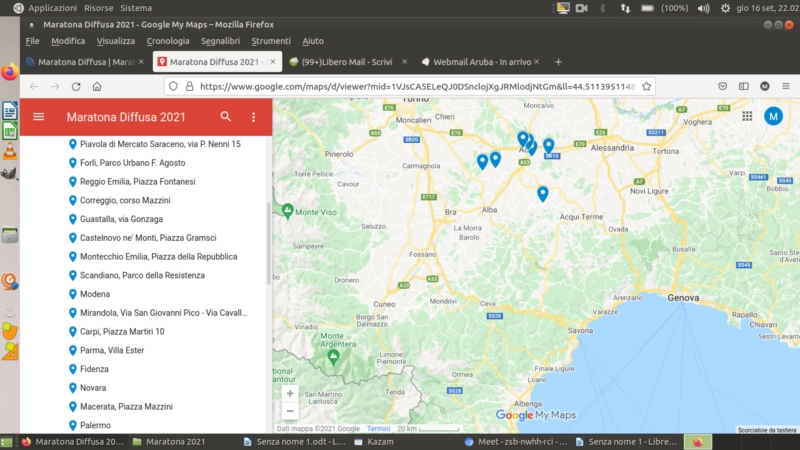Open the Firefox home page
800x450 pixels.
[97, 86]
